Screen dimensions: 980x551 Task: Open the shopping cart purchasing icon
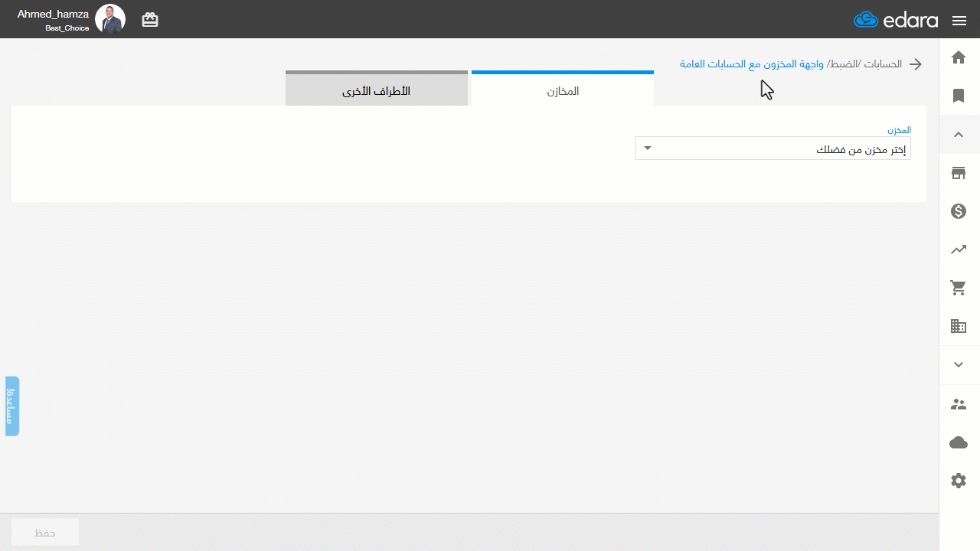959,288
